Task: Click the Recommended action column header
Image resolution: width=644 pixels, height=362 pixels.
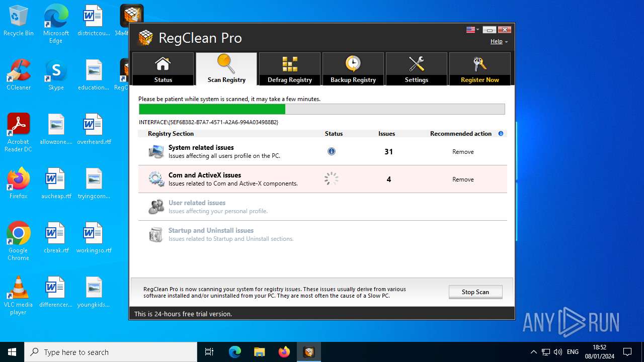Action: click(x=461, y=134)
